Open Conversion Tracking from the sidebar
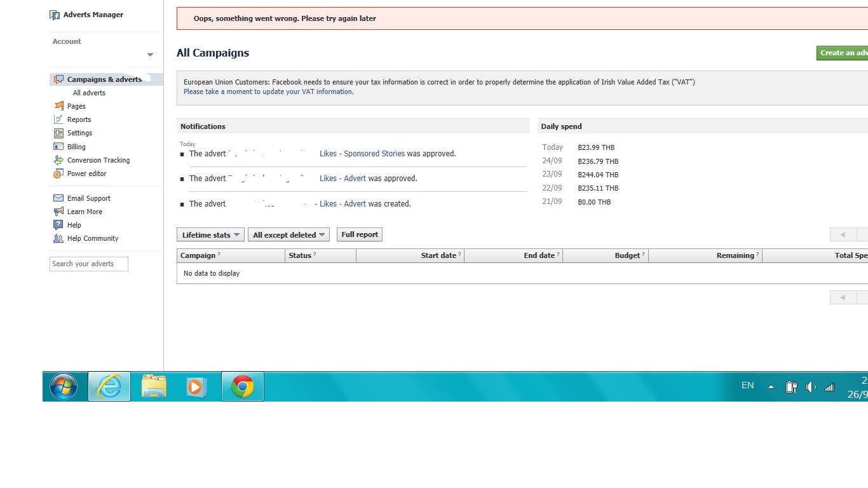 pos(98,160)
